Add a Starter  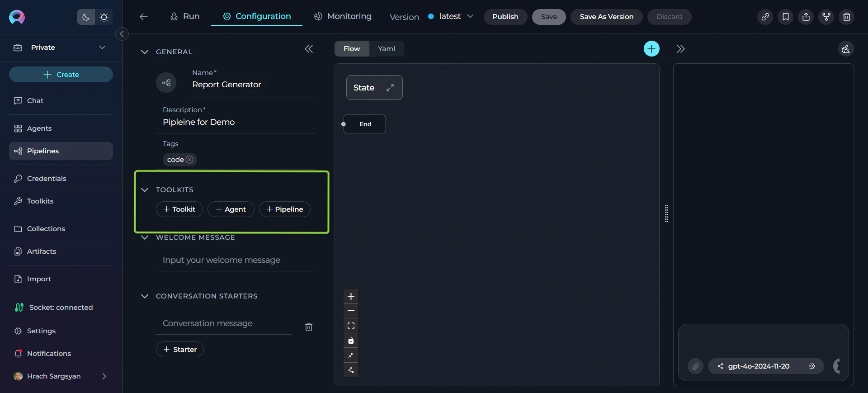tap(180, 350)
